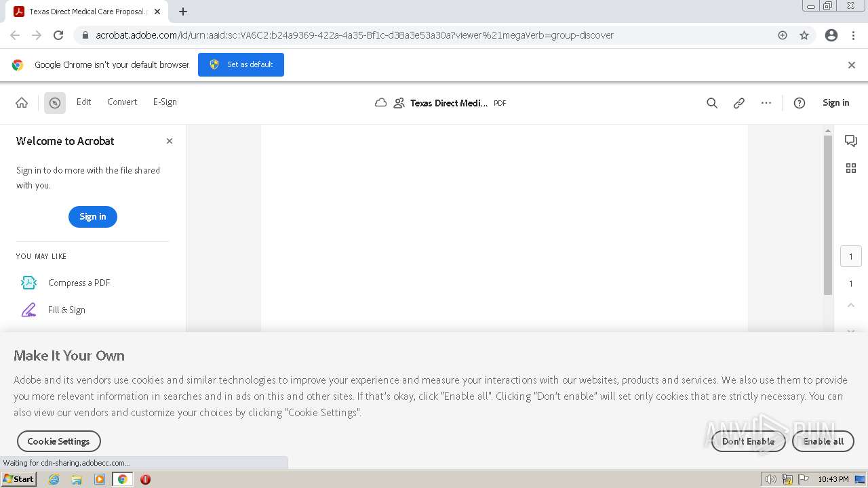868x488 pixels.
Task: Click blue Sign in button in sidebar
Action: pyautogui.click(x=93, y=217)
